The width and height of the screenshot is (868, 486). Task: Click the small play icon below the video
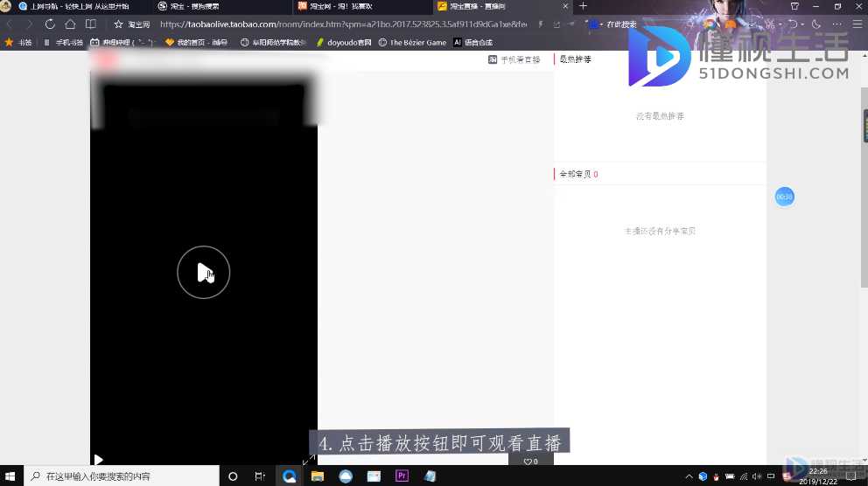click(98, 460)
